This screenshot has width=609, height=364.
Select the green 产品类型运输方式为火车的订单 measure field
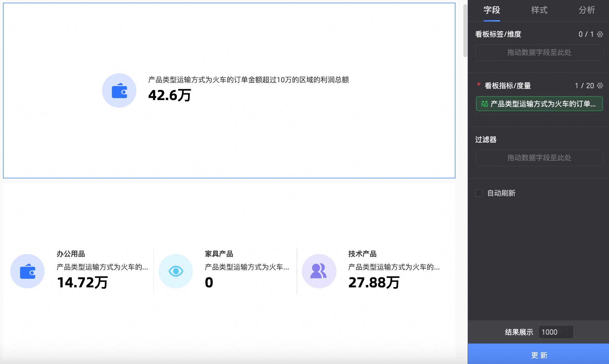click(x=539, y=104)
